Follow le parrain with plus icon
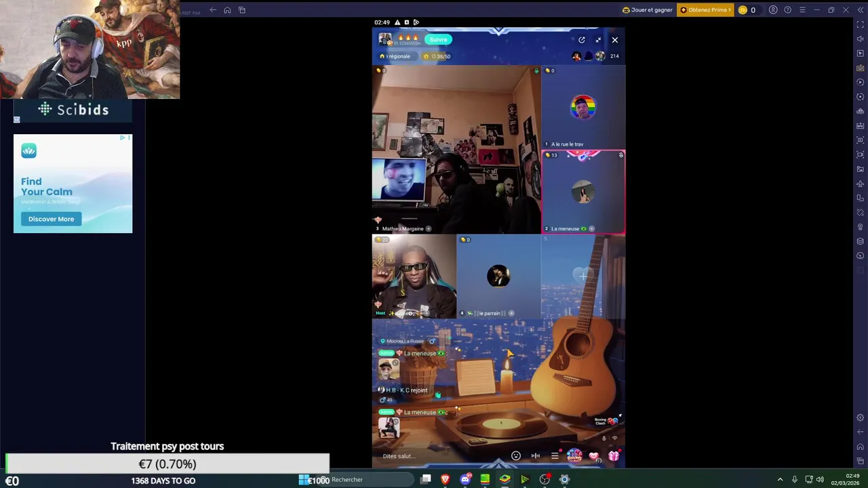Image resolution: width=868 pixels, height=488 pixels. [511, 313]
